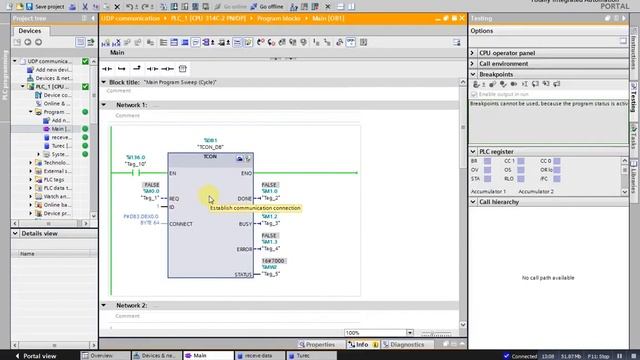The image size is (640, 360).
Task: Insert a normally open contact from favorites
Action: [x=107, y=69]
